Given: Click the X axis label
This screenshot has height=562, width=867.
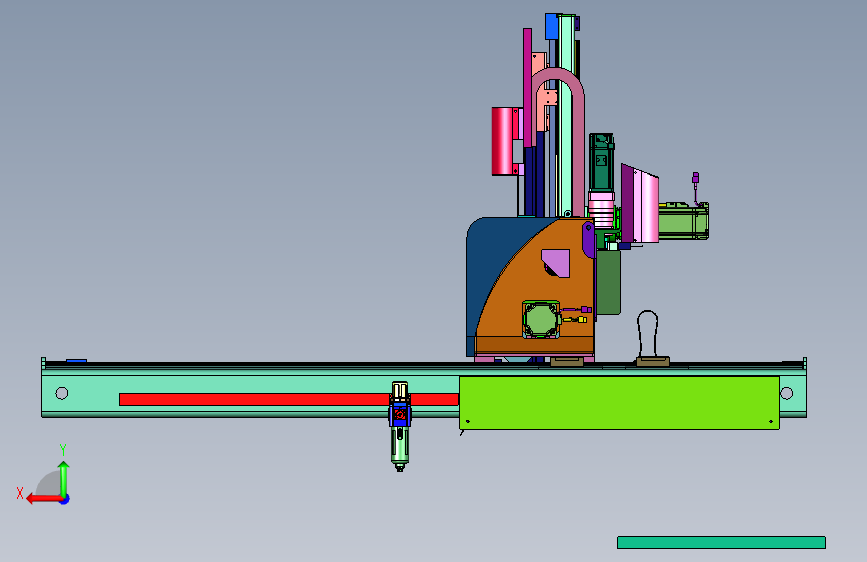Looking at the screenshot, I should coord(20,493).
